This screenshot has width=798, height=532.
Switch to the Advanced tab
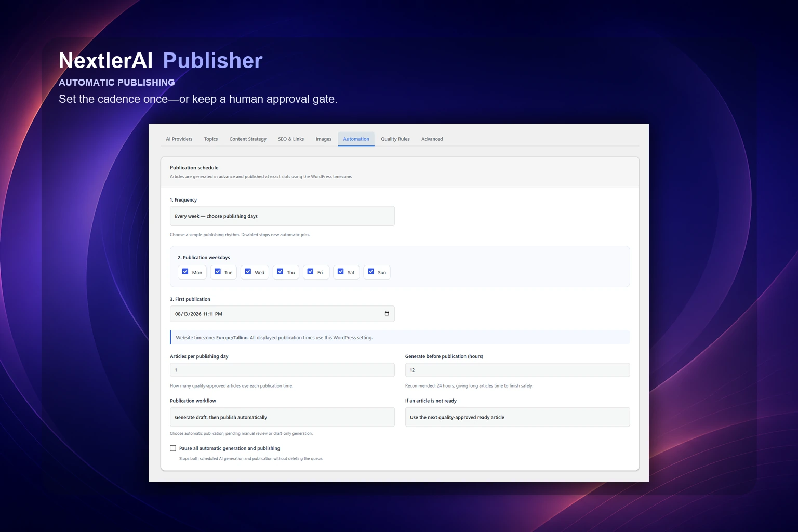[x=432, y=139]
